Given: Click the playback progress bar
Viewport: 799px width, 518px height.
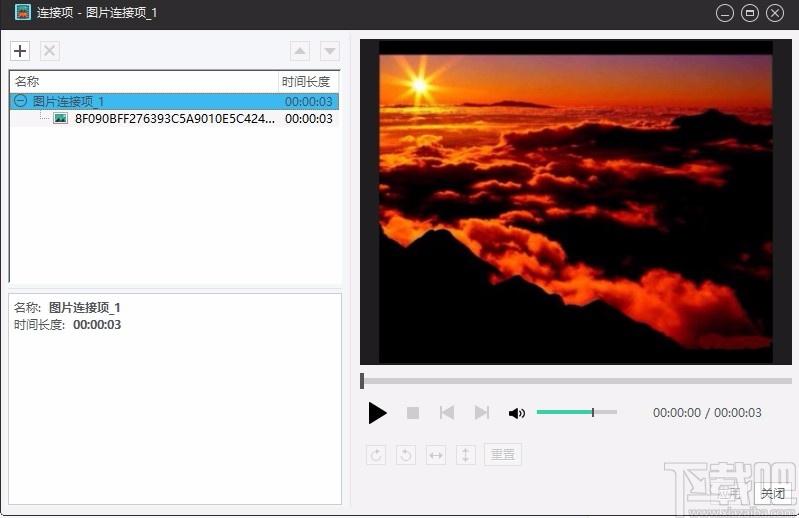Looking at the screenshot, I should coord(576,381).
